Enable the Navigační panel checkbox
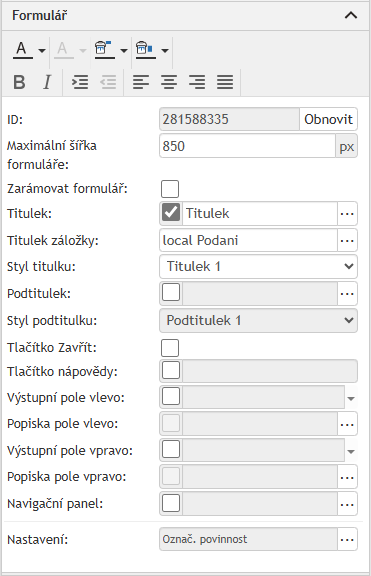 [171, 503]
